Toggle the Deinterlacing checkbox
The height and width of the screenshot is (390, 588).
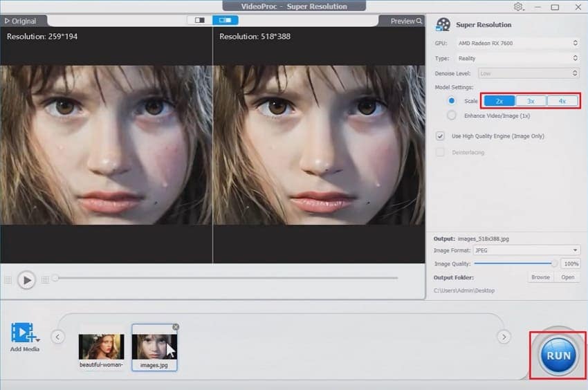coord(440,152)
